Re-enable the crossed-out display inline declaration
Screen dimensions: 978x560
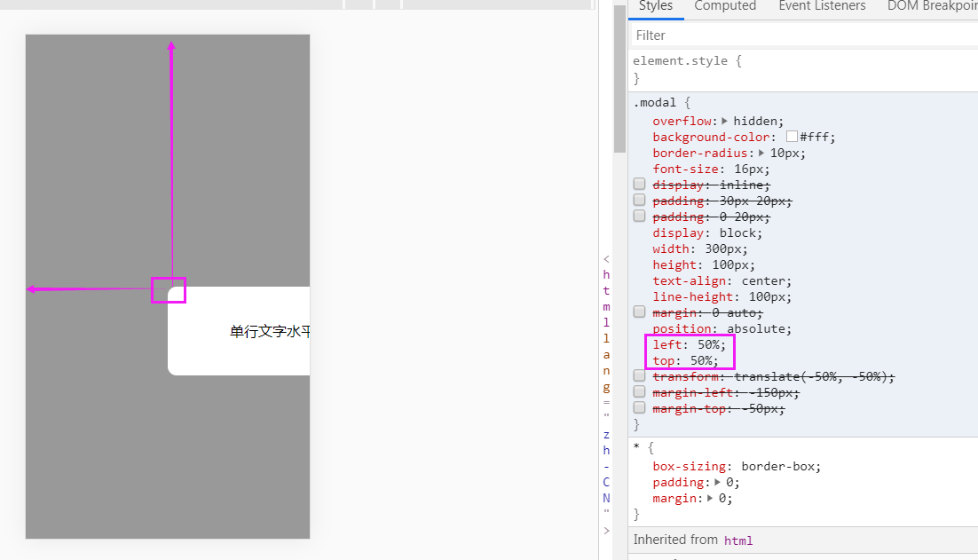[x=639, y=183]
